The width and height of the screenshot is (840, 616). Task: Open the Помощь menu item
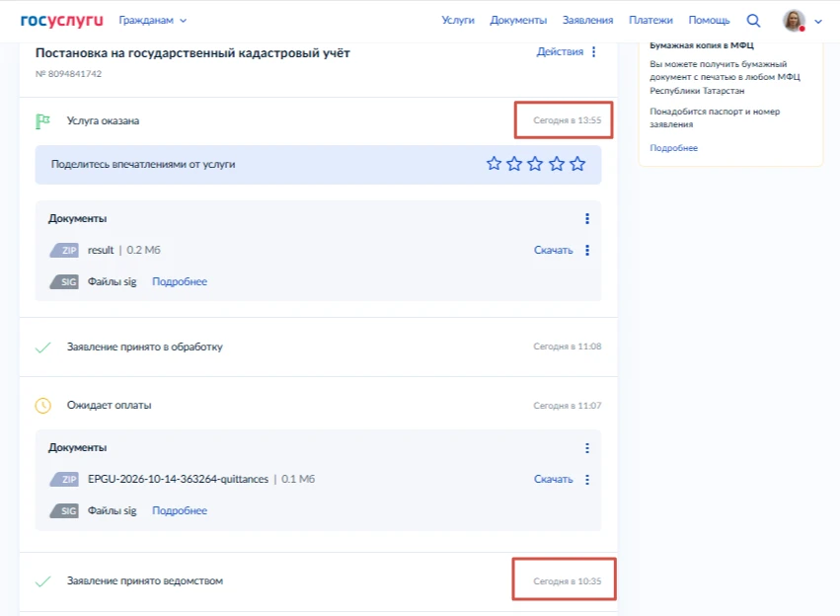click(x=709, y=20)
